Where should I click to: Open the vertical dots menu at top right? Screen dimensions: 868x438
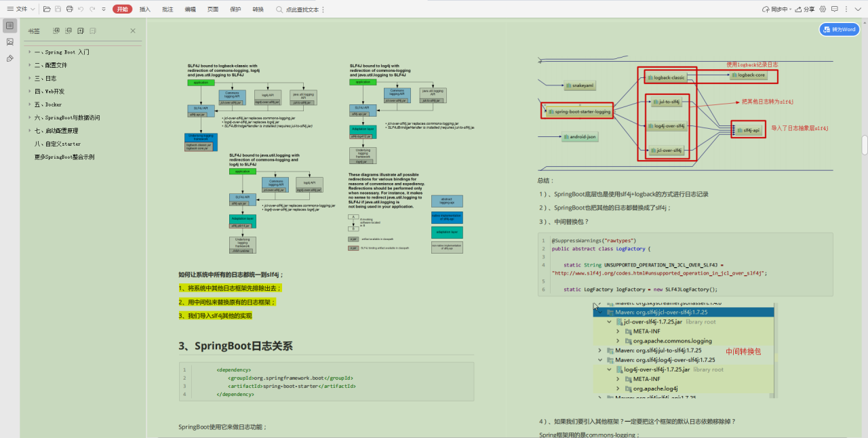(x=848, y=9)
